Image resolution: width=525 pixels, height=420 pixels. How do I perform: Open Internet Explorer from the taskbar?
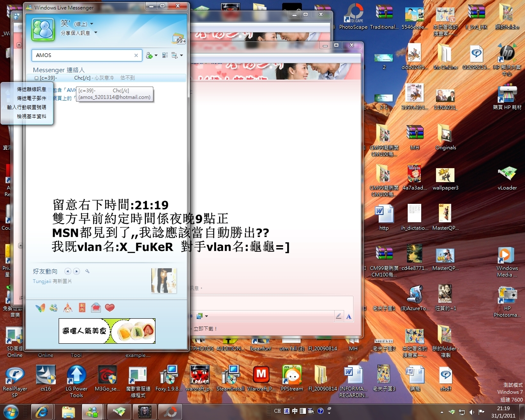pos(41,411)
